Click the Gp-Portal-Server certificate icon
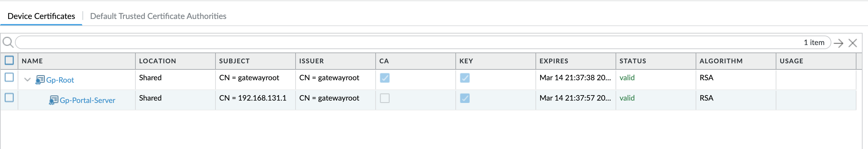This screenshot has height=149, width=868. pos(54,100)
